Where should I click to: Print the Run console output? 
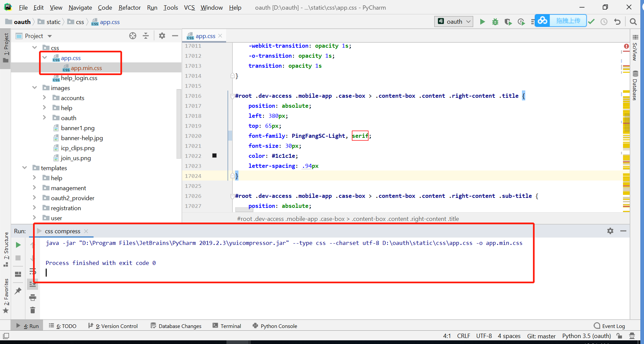33,297
